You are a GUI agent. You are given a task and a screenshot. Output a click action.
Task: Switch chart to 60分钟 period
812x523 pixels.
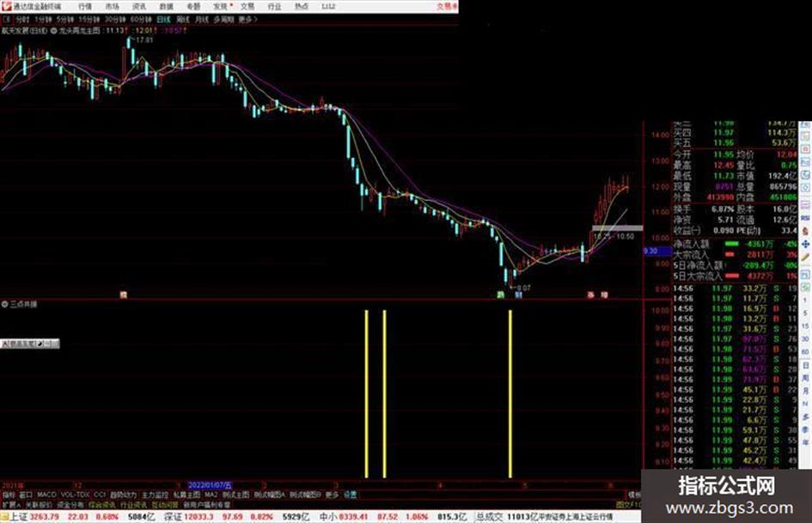click(141, 20)
